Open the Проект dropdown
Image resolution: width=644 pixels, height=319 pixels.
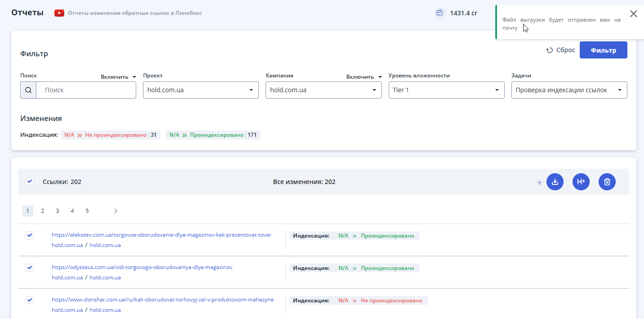coord(200,90)
